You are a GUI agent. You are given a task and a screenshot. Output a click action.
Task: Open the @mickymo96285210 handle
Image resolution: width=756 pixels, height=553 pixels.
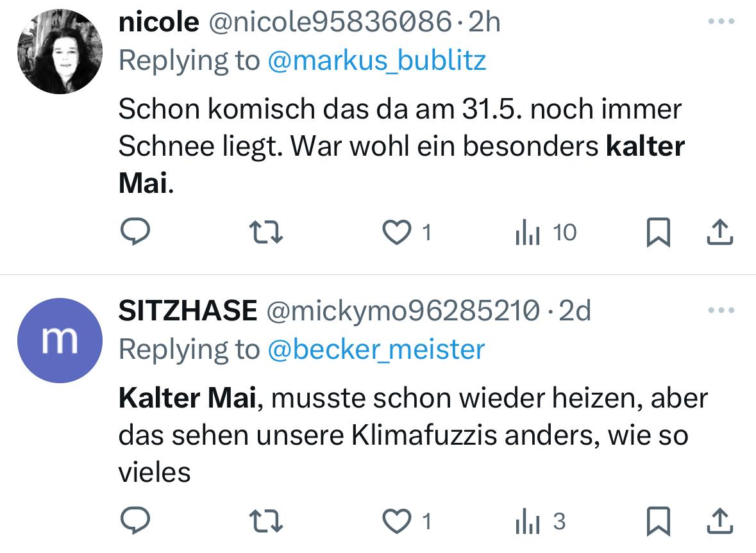point(403,311)
